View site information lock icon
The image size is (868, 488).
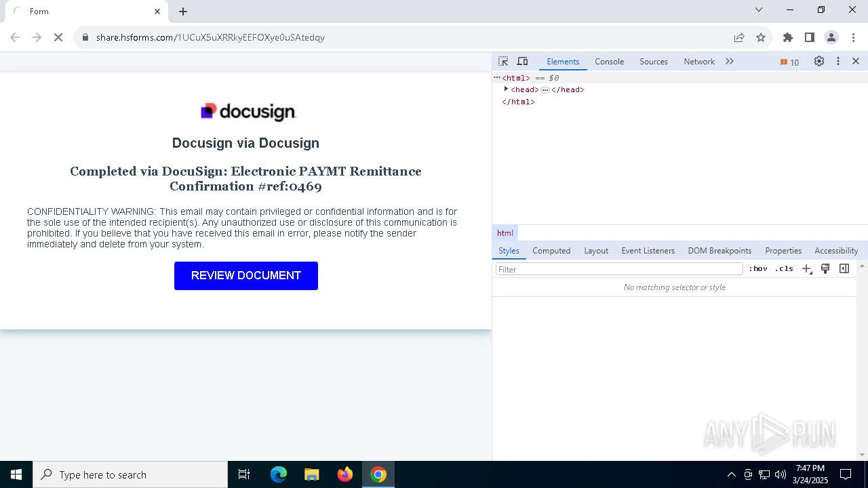pos(85,37)
